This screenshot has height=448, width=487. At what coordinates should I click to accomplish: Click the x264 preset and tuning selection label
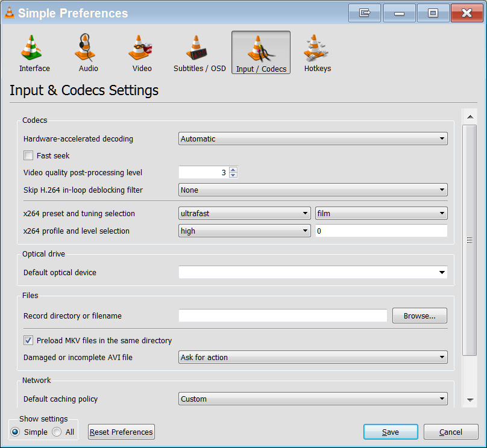pyautogui.click(x=79, y=213)
